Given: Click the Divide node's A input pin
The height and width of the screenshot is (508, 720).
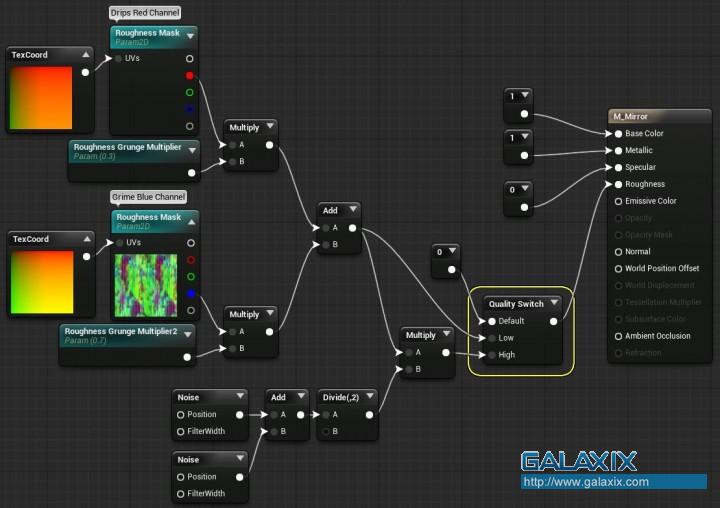Looking at the screenshot, I should (324, 414).
